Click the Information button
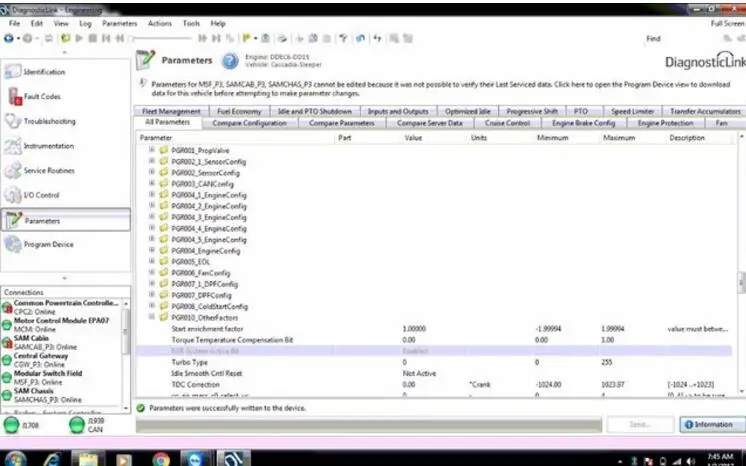Screen dimensions: 746x466 point(712,425)
